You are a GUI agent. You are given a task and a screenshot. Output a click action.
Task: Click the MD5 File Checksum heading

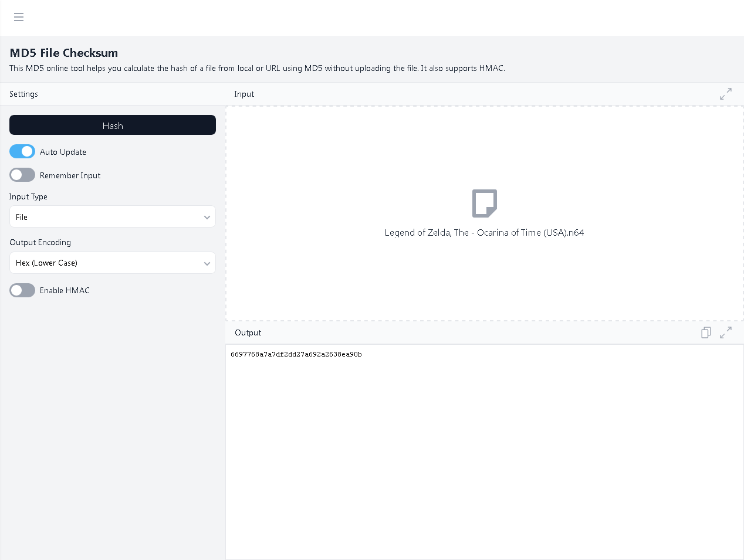pyautogui.click(x=63, y=53)
